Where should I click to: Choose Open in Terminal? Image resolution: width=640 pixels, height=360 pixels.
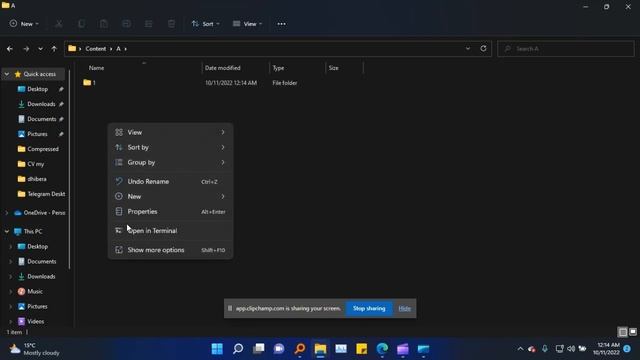[x=170, y=231]
